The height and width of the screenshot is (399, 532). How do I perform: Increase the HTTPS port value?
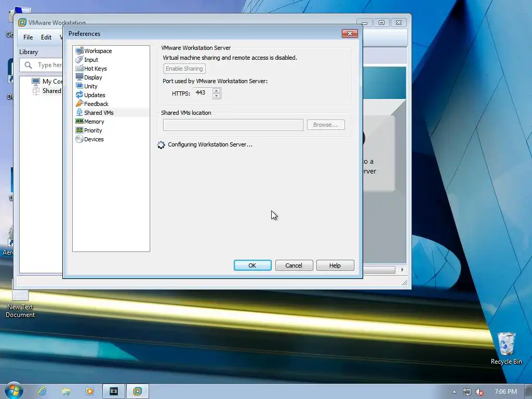pyautogui.click(x=216, y=90)
